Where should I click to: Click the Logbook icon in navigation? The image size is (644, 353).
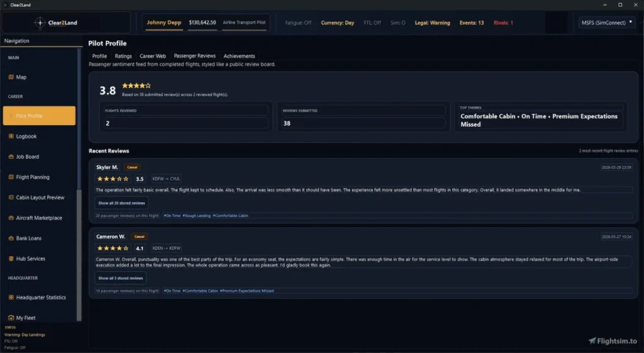11,137
